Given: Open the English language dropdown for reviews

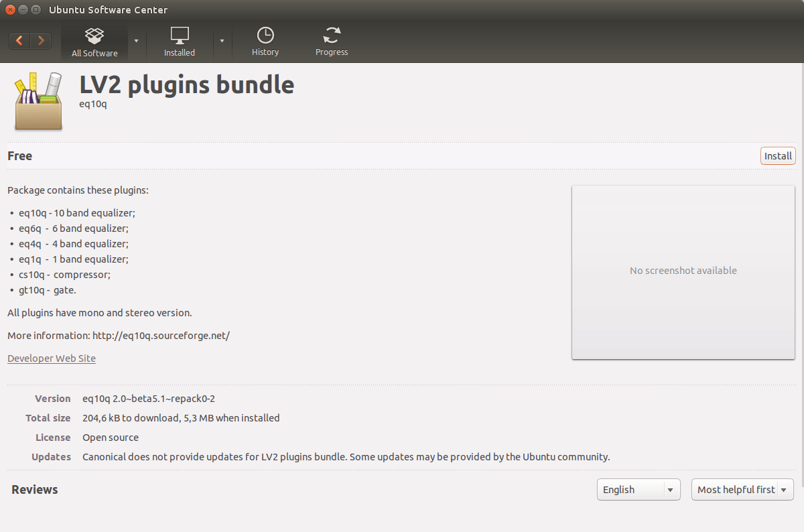Looking at the screenshot, I should 637,489.
